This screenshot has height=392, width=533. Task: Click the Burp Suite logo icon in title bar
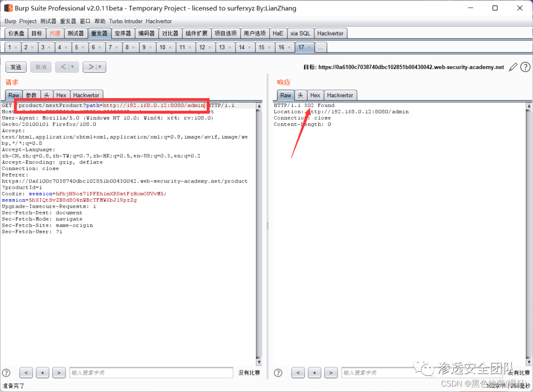click(8, 8)
